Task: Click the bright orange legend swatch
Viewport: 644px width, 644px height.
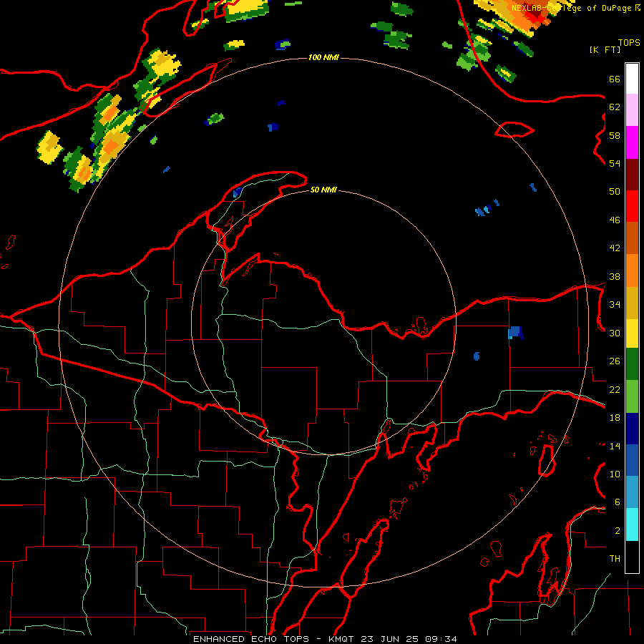Action: (x=632, y=270)
